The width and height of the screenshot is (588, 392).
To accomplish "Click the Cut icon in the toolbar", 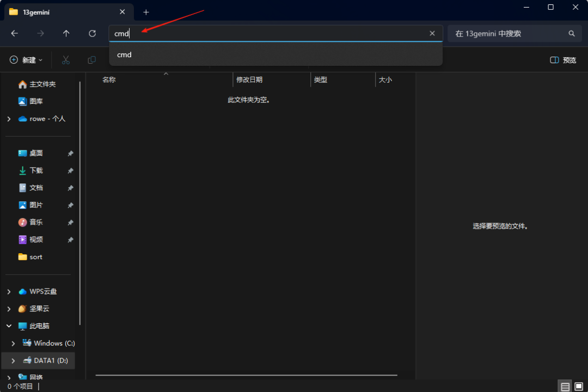I will 65,60.
